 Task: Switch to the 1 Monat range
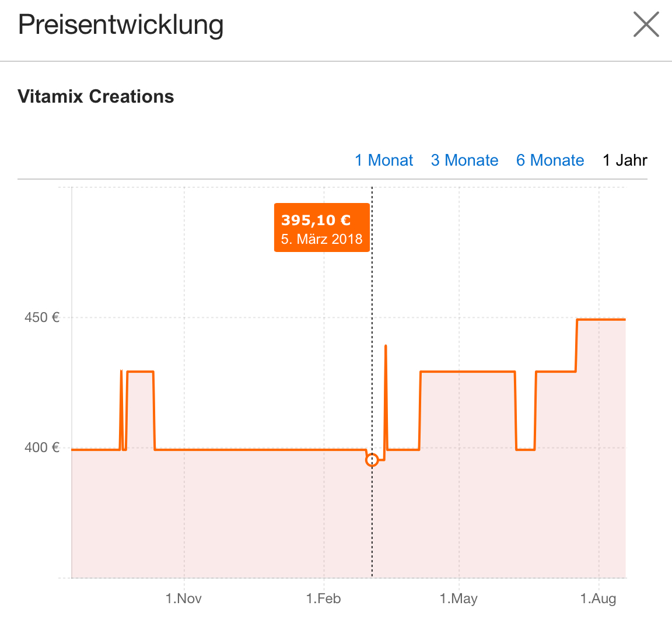pyautogui.click(x=384, y=160)
